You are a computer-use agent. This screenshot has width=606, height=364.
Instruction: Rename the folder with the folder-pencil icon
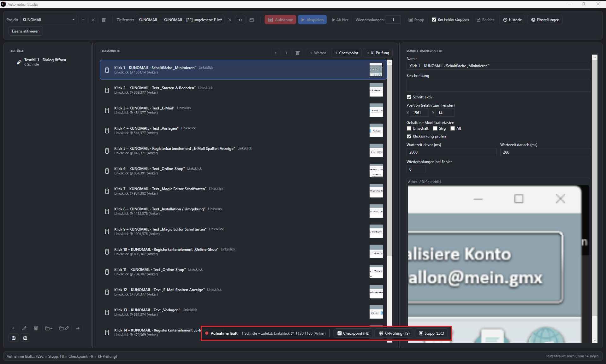[x=64, y=328]
